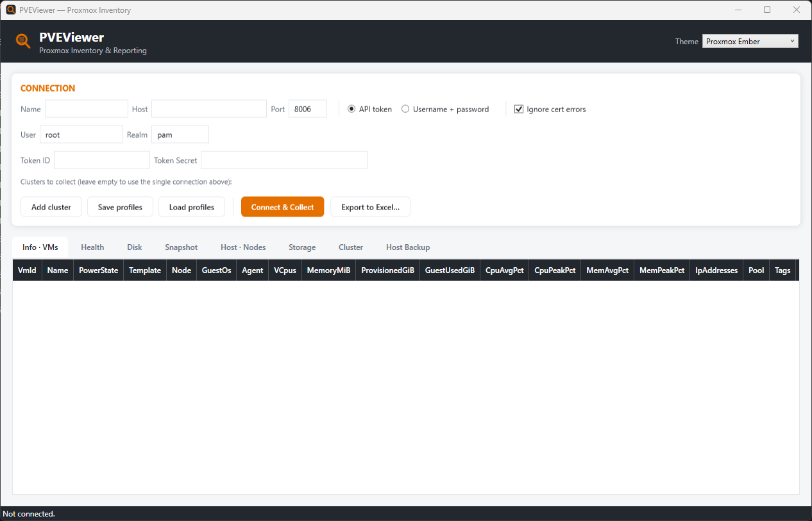Click the 'Not connected.' status text

(29, 514)
